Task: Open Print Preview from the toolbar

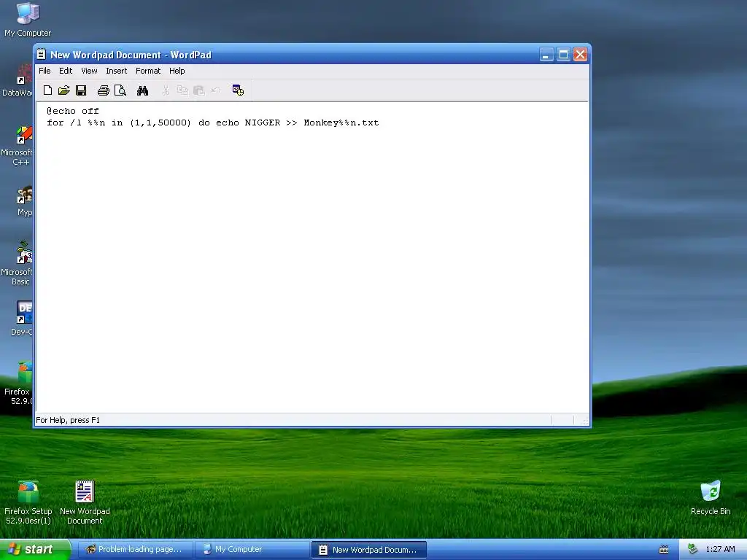Action: pyautogui.click(x=120, y=90)
